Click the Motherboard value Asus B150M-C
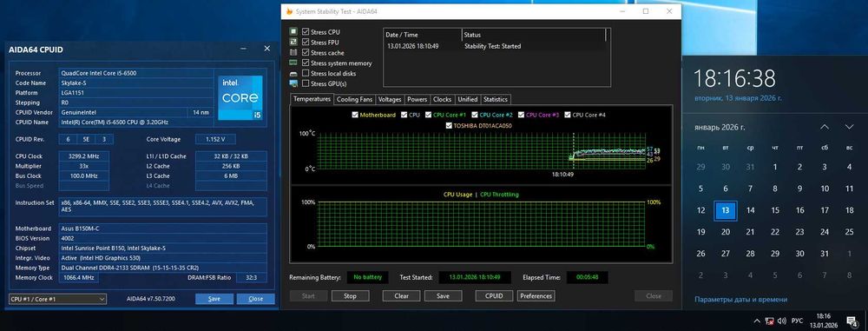Image resolution: width=868 pixels, height=331 pixels. point(163,228)
